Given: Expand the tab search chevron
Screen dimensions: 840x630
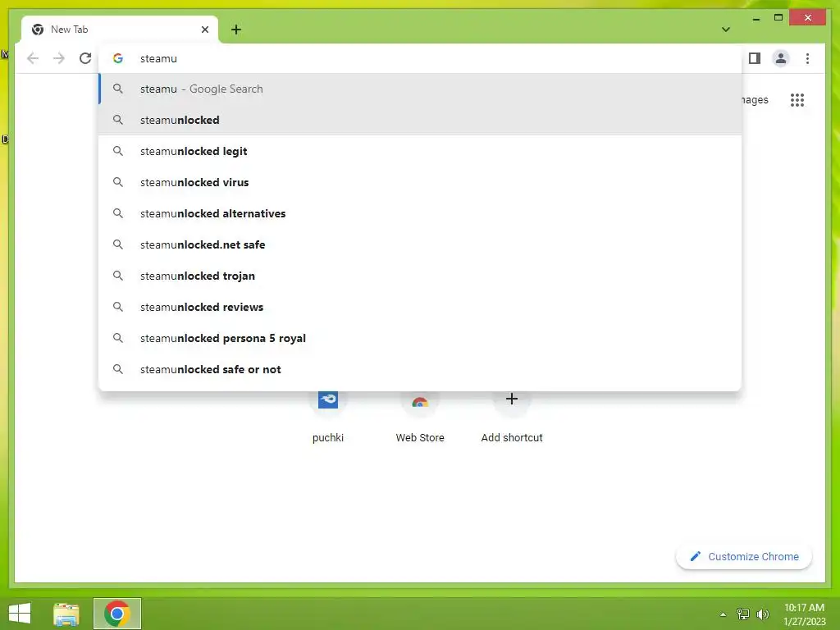Looking at the screenshot, I should [x=725, y=30].
